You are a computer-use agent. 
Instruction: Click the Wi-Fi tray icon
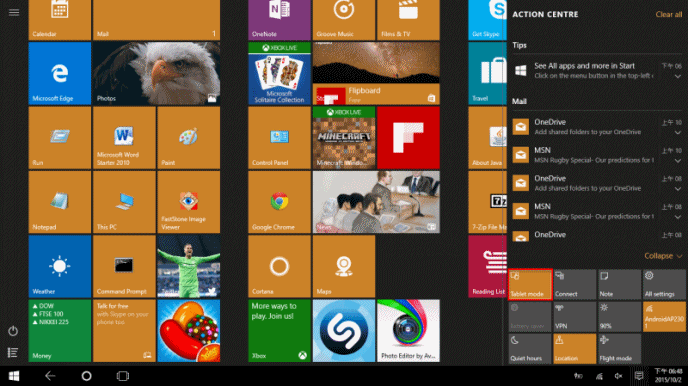599,376
